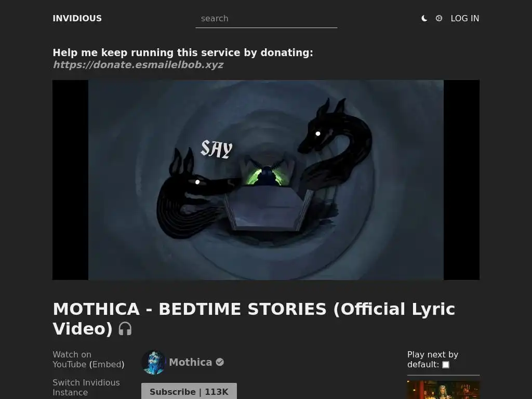Open Switch Invidious Instance link
The height and width of the screenshot is (399, 532).
(86, 388)
